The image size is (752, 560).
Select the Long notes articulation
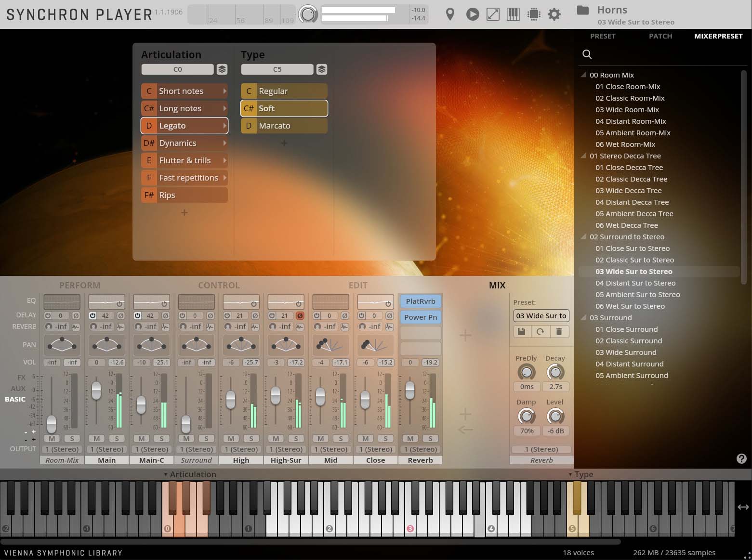185,108
